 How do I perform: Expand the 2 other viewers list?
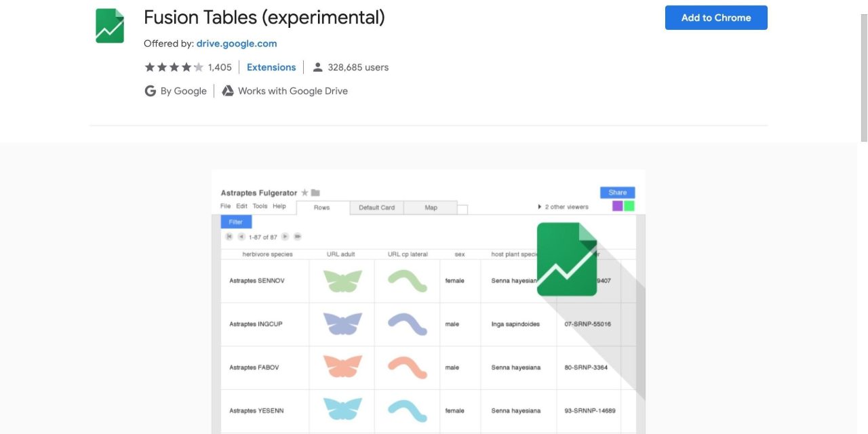[x=540, y=207]
